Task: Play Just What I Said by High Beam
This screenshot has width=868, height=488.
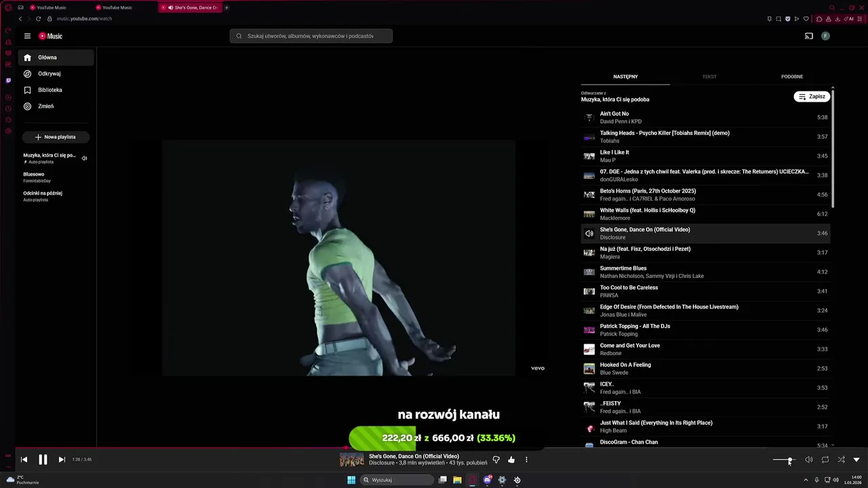Action: (x=705, y=426)
